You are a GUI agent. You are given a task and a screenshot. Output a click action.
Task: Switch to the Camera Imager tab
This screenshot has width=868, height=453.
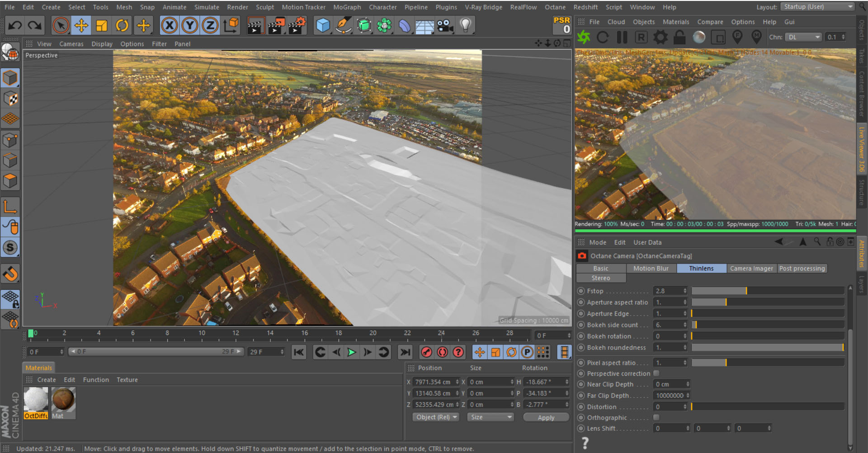(751, 269)
